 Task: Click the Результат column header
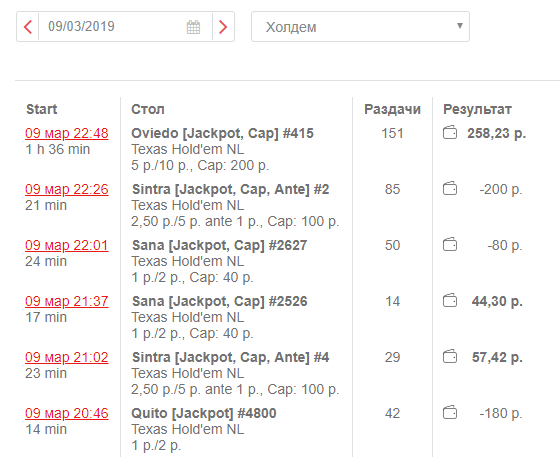tap(477, 109)
